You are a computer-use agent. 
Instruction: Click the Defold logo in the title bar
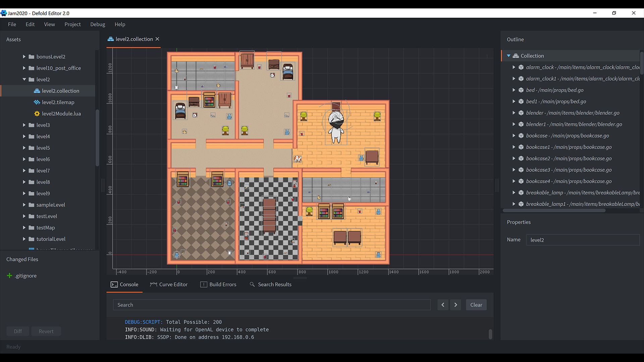coord(4,13)
